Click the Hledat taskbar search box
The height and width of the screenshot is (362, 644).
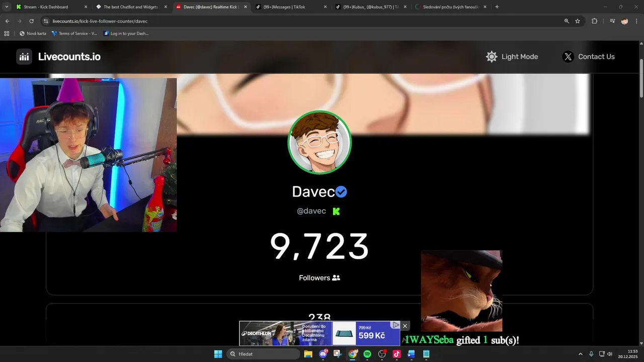click(x=263, y=354)
